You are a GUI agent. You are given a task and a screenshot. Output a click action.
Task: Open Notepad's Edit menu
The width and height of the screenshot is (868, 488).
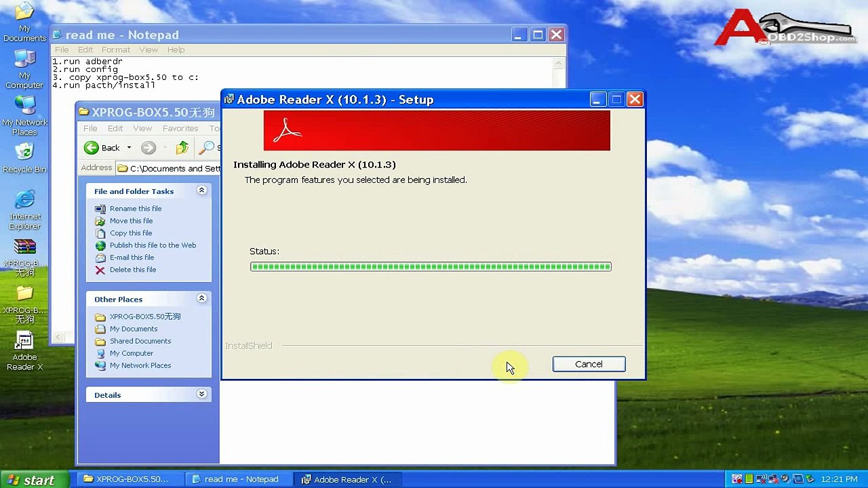pyautogui.click(x=85, y=49)
